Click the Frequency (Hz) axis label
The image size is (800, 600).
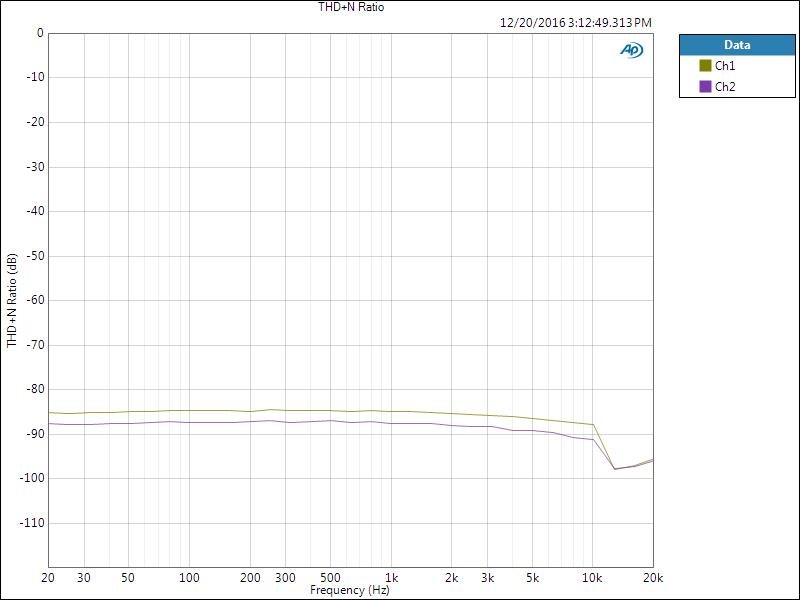pos(350,590)
